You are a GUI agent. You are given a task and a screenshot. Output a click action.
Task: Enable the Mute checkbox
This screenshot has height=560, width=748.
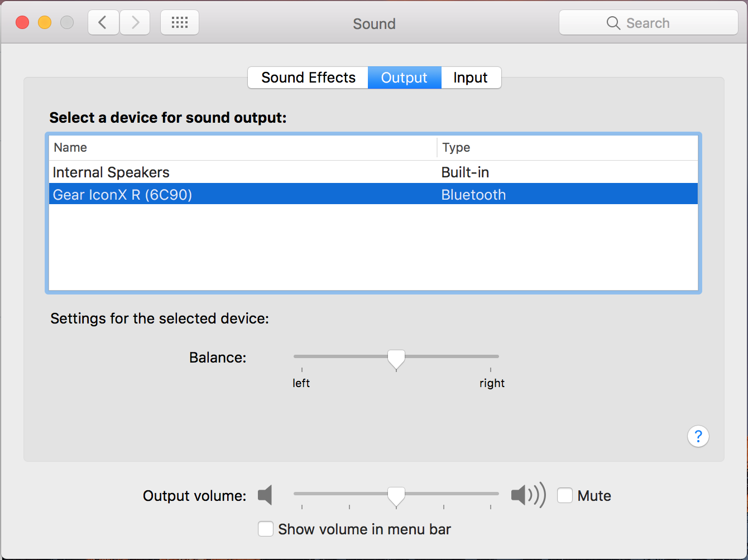coord(565,495)
